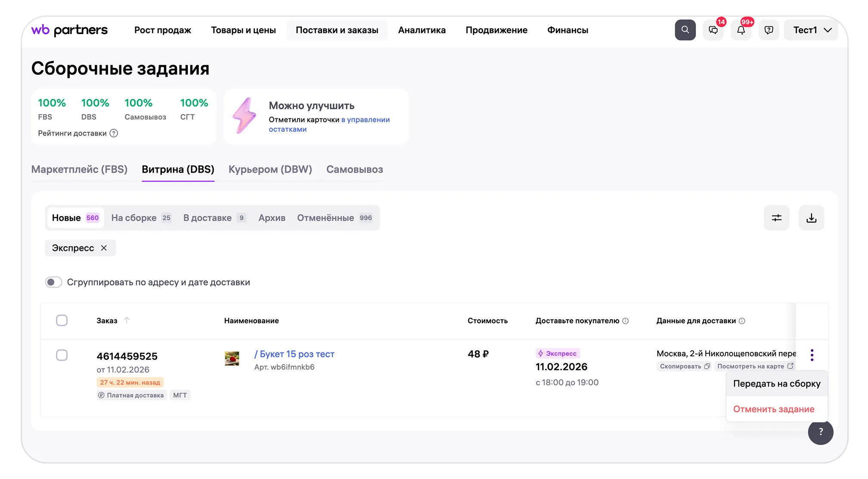Open three-dot menu for order 4614459525
Screen dimensions: 868x479
coord(812,355)
